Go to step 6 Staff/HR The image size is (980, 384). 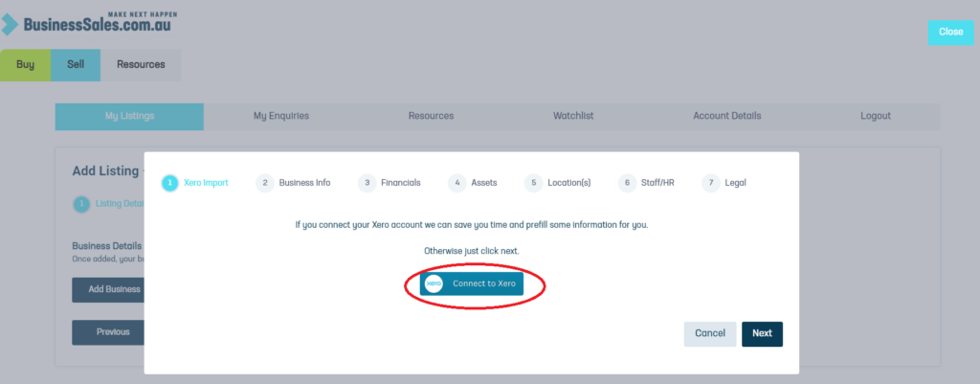pyautogui.click(x=646, y=183)
